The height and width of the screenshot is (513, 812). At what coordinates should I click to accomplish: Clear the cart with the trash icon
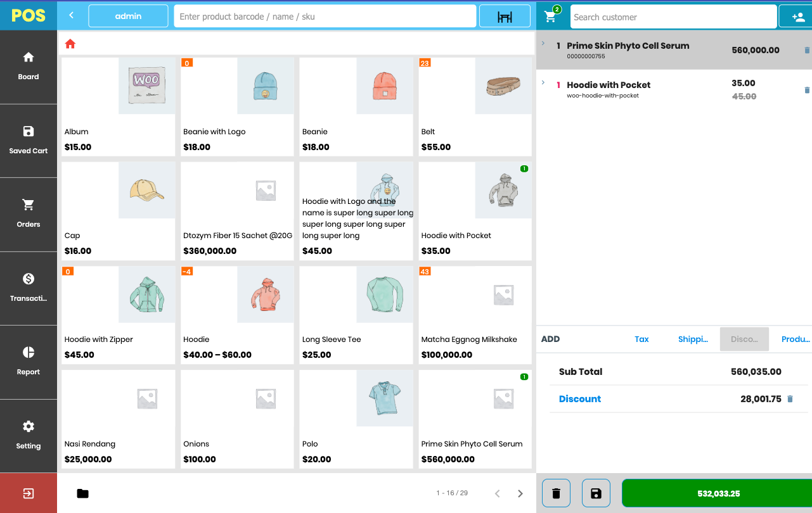coord(556,493)
